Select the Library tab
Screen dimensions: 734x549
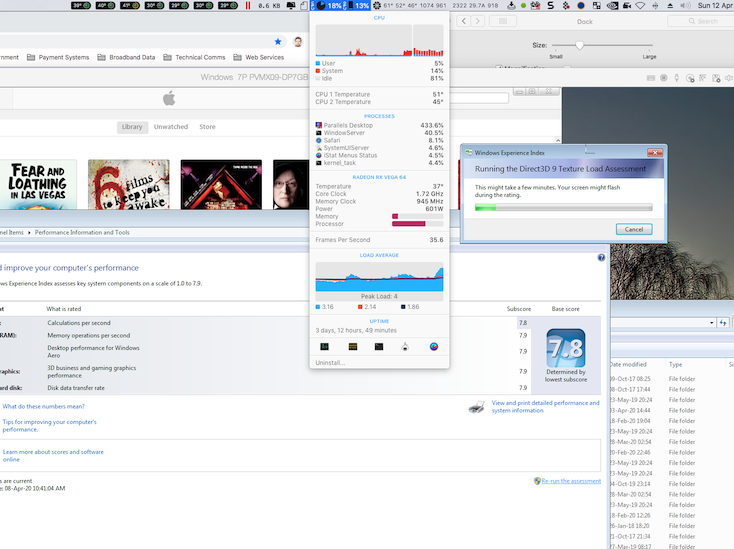132,127
